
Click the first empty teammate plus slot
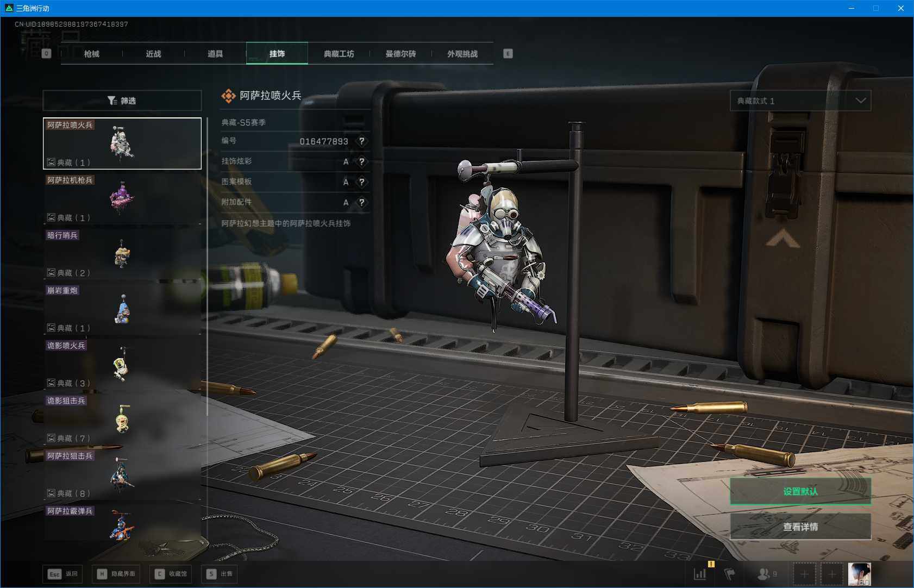click(x=804, y=574)
